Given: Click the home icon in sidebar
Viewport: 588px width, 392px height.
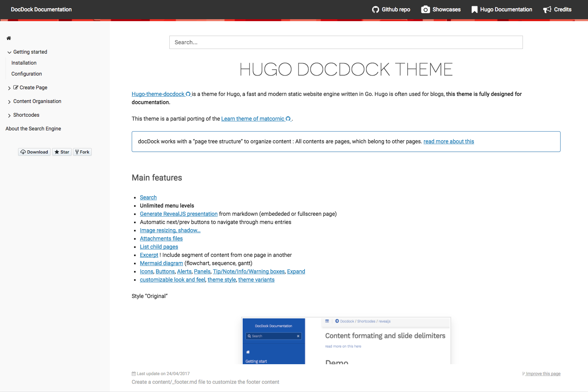Looking at the screenshot, I should click(9, 38).
